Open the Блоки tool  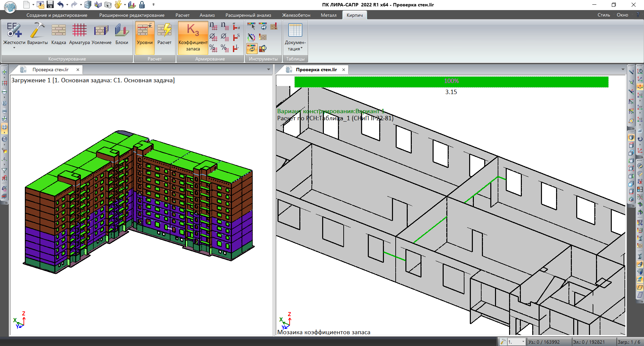pyautogui.click(x=121, y=34)
